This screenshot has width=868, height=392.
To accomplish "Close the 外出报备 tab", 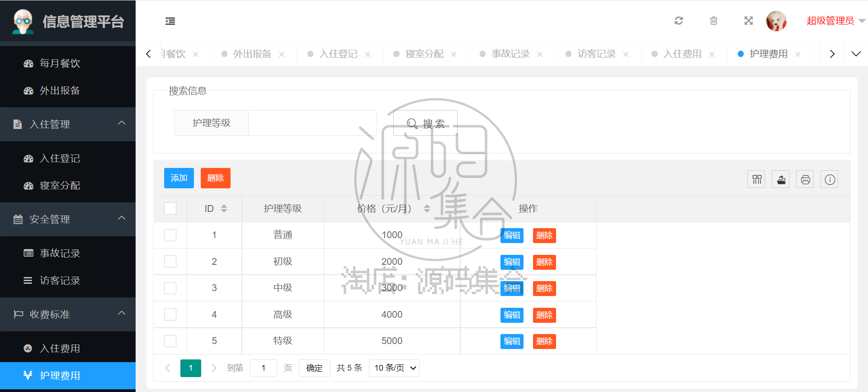I will click(x=282, y=54).
